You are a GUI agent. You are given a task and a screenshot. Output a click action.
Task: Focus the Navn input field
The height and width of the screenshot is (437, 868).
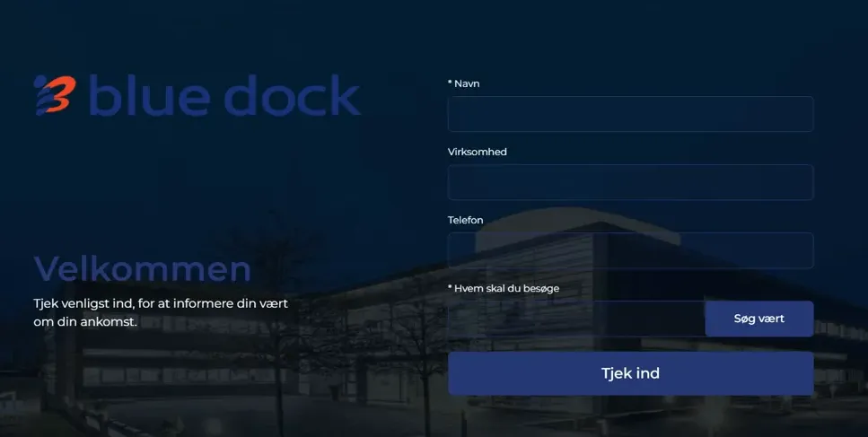click(x=630, y=114)
